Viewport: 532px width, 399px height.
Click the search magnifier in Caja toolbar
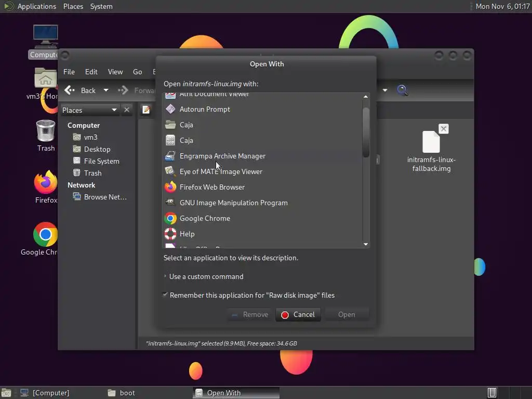(402, 90)
